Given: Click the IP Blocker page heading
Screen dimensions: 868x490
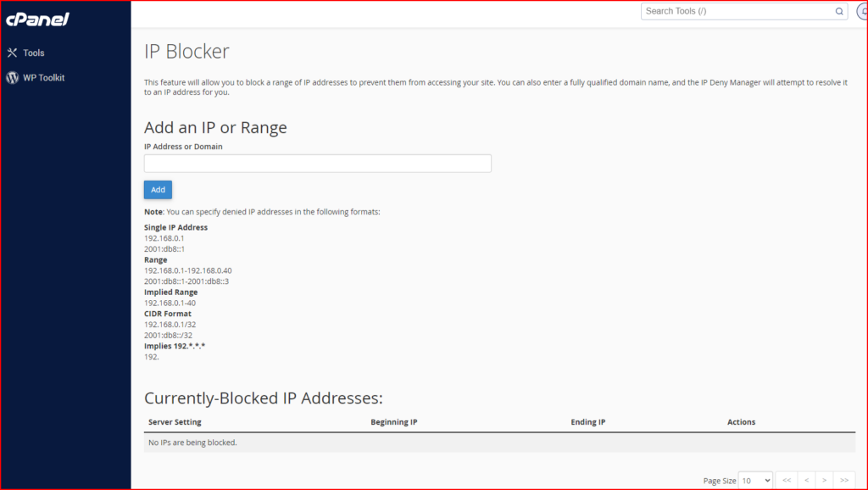Looking at the screenshot, I should tap(186, 52).
